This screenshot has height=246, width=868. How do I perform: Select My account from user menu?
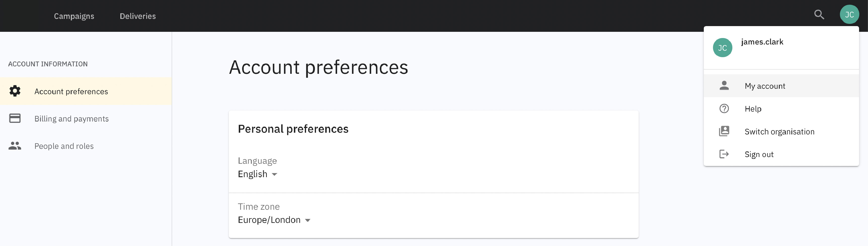[765, 86]
